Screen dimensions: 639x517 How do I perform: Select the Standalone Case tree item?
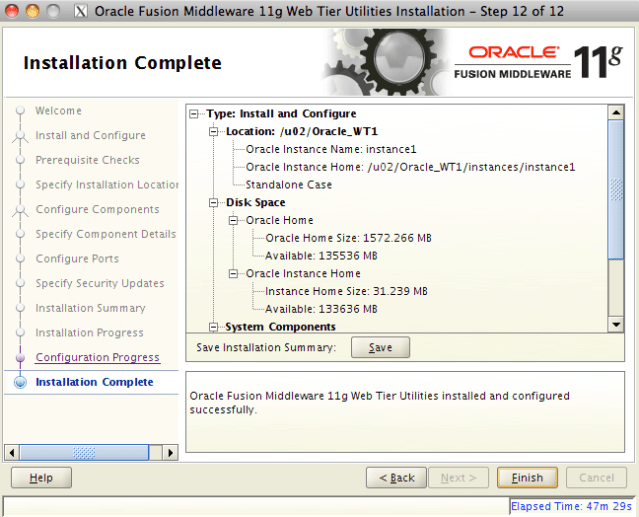coord(288,185)
